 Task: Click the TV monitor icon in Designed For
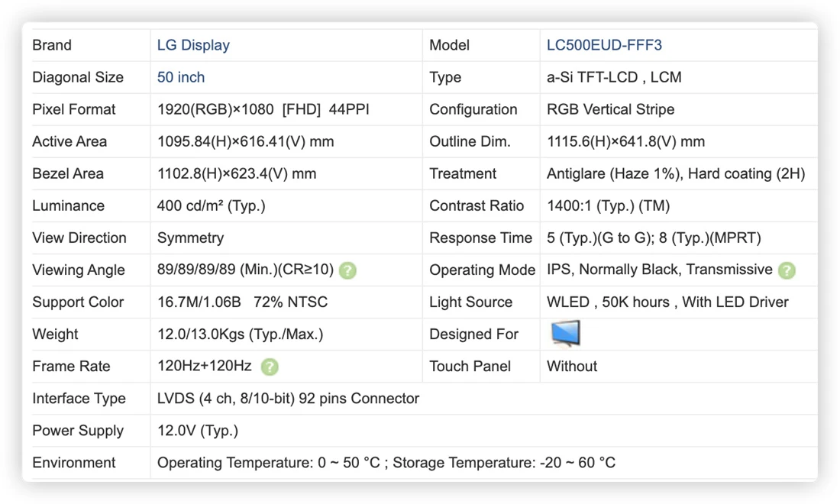[566, 333]
